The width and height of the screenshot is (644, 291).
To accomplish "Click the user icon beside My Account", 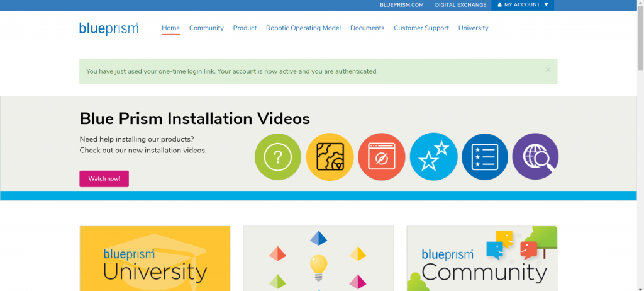I will (499, 5).
